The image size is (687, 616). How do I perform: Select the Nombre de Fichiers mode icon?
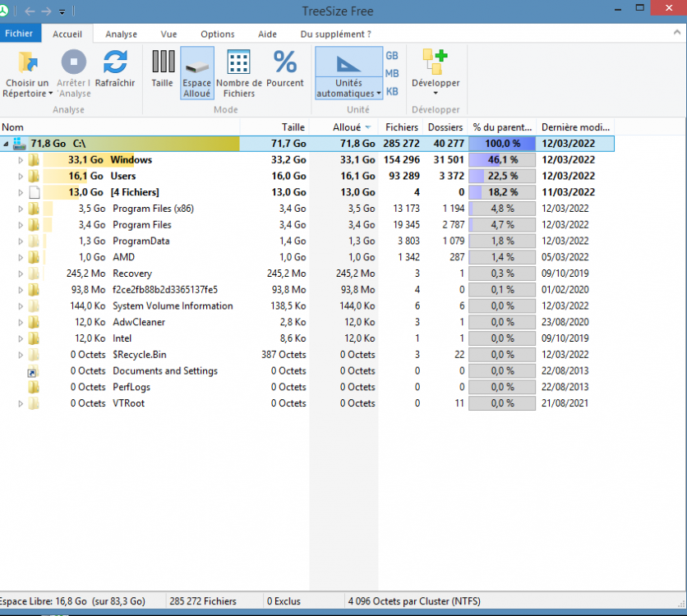pyautogui.click(x=238, y=62)
